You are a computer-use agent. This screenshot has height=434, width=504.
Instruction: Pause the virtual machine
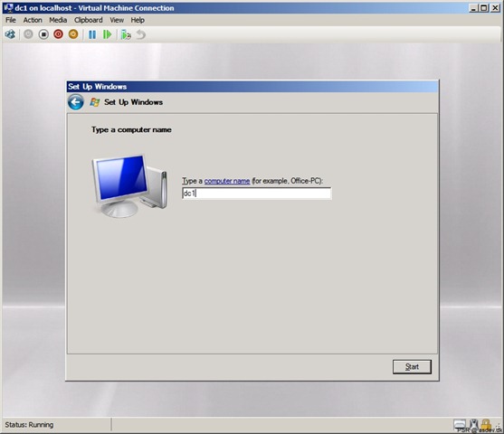[92, 34]
